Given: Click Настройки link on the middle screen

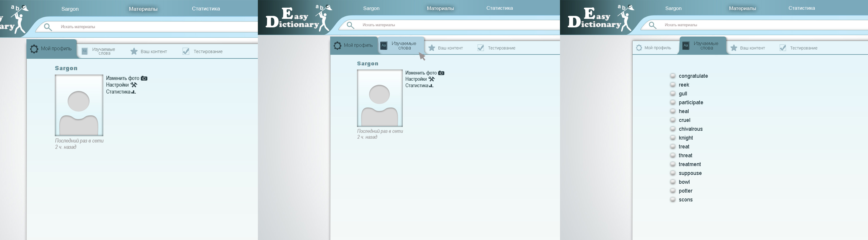Looking at the screenshot, I should coord(416,79).
